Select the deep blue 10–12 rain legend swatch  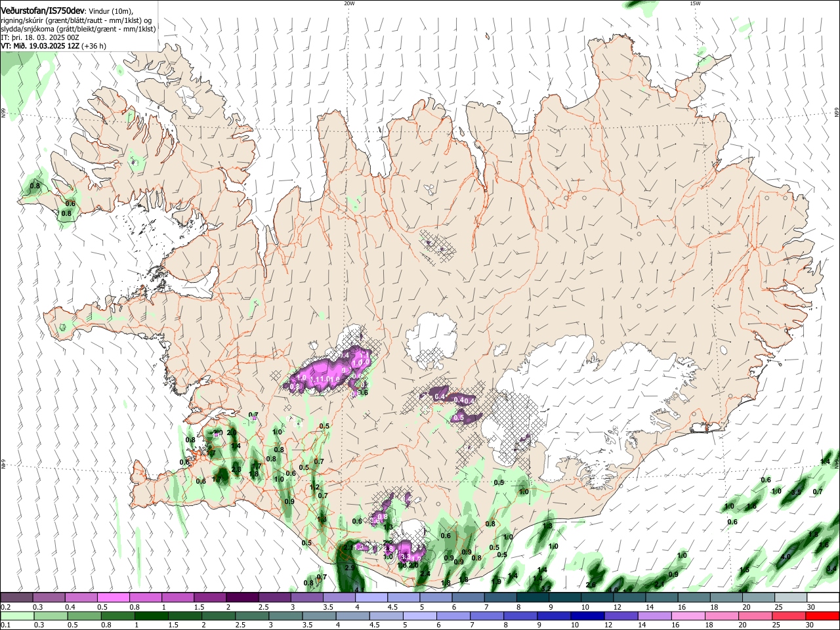(x=587, y=616)
